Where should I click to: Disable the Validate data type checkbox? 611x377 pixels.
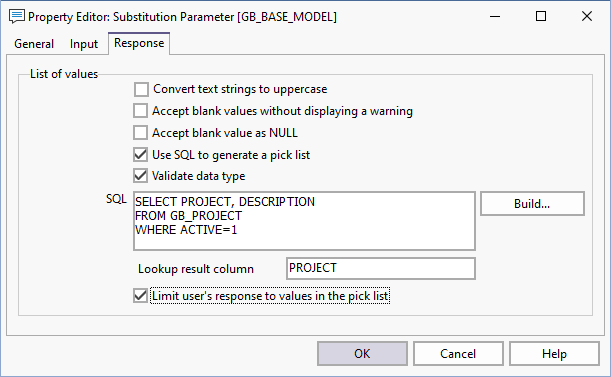140,176
